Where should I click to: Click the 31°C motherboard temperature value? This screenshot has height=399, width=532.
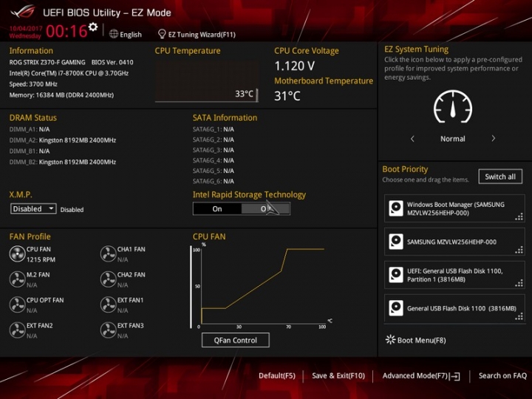pos(287,96)
